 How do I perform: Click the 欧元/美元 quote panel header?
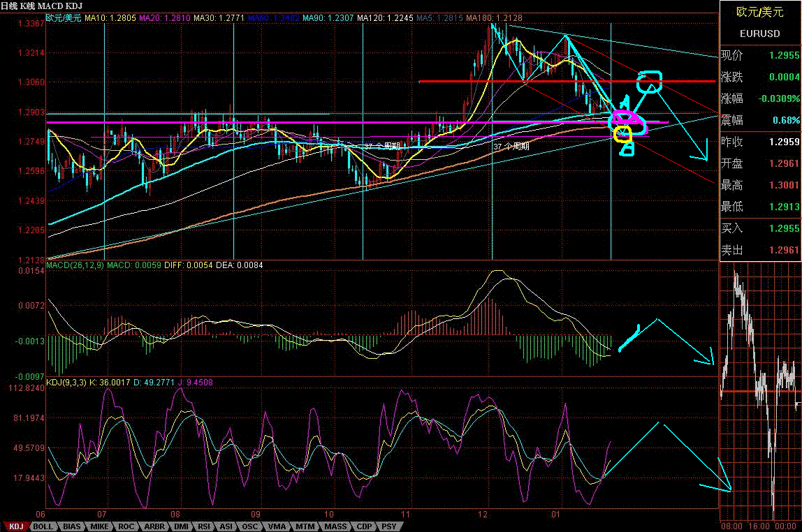tap(759, 12)
